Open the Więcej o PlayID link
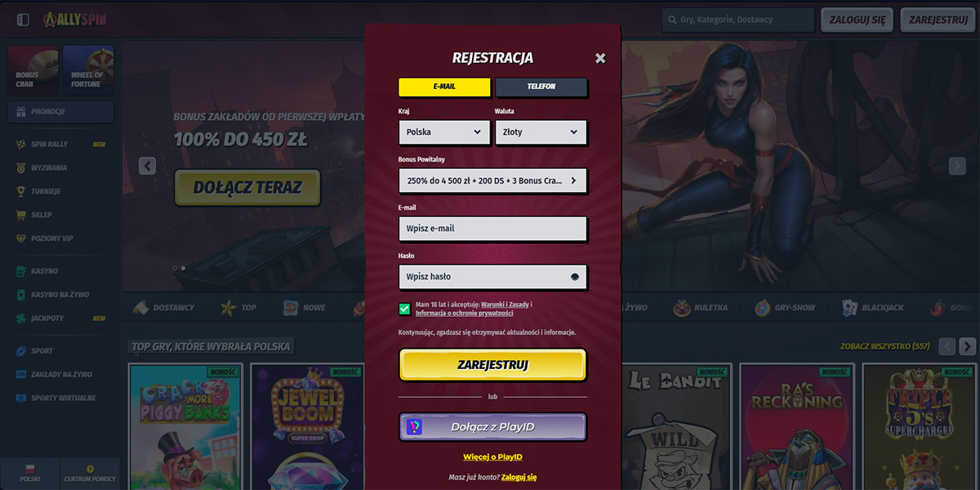 pos(492,457)
